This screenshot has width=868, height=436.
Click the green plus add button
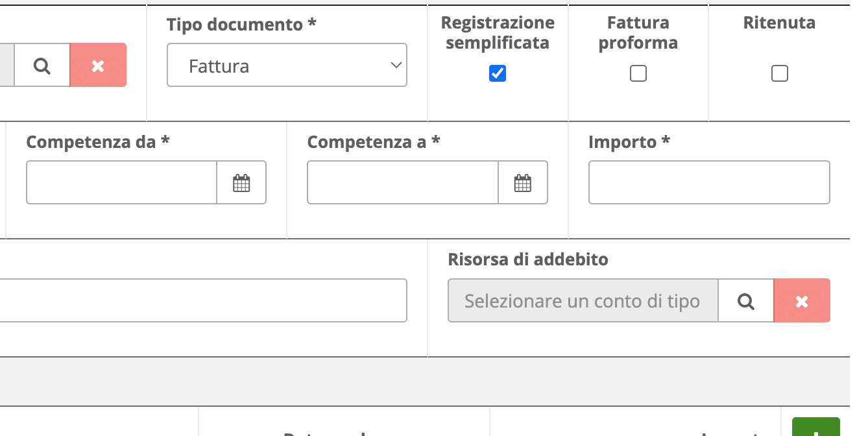point(816,428)
